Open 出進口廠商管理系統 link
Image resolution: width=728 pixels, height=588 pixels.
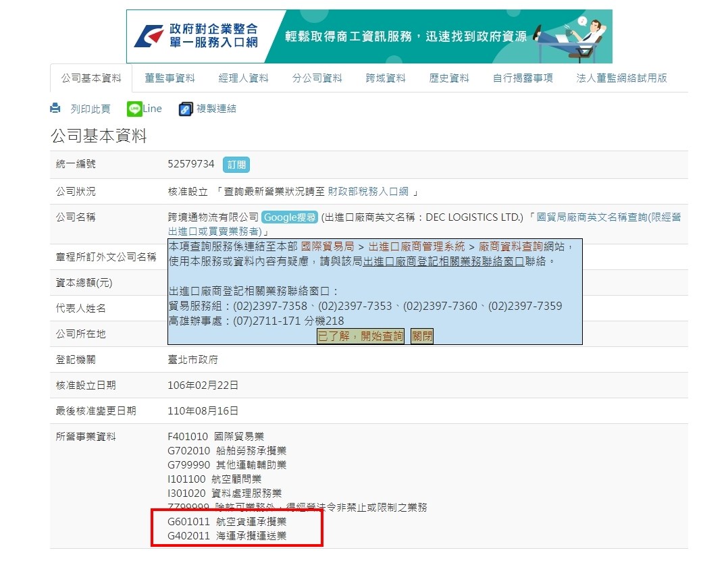coord(417,247)
